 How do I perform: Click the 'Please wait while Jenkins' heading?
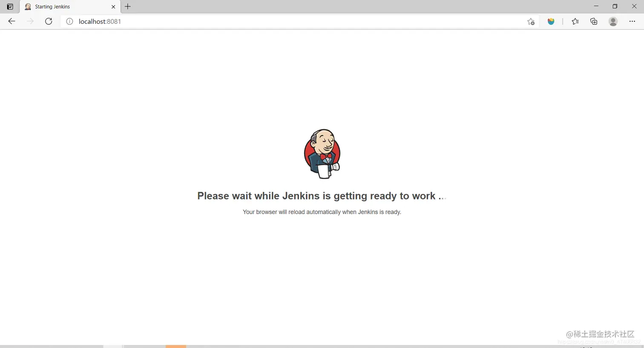coord(322,196)
